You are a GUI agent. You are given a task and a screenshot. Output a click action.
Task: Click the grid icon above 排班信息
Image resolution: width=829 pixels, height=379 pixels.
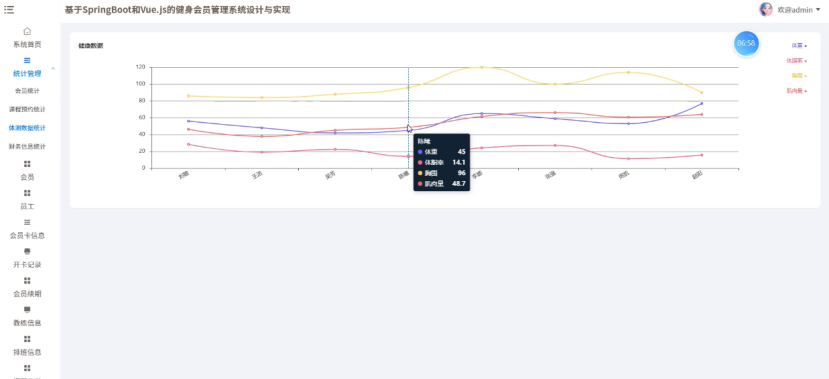point(27,339)
